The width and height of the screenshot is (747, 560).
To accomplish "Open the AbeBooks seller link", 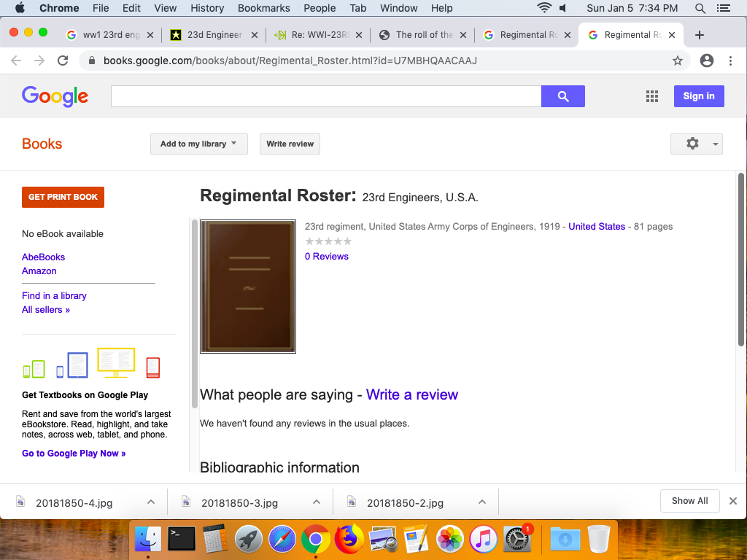I will pyautogui.click(x=43, y=257).
